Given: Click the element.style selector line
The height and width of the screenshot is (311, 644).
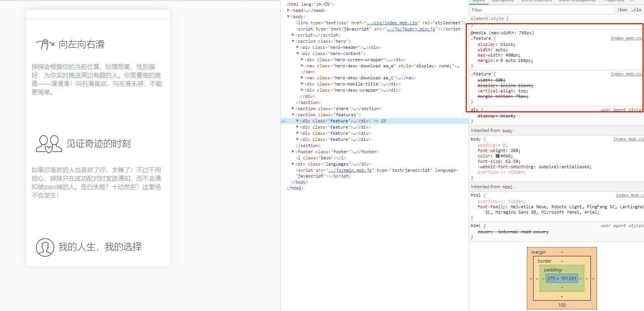Looking at the screenshot, I should click(490, 18).
